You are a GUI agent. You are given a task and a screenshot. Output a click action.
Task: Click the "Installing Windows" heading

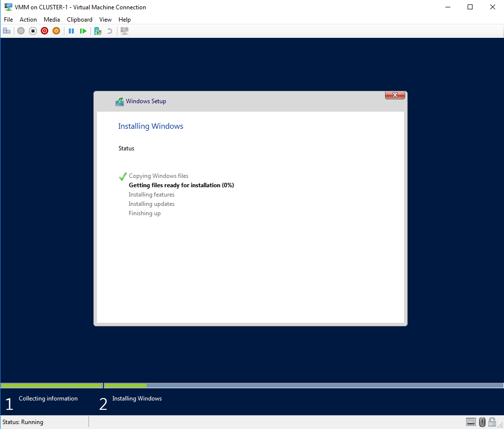[x=151, y=126]
